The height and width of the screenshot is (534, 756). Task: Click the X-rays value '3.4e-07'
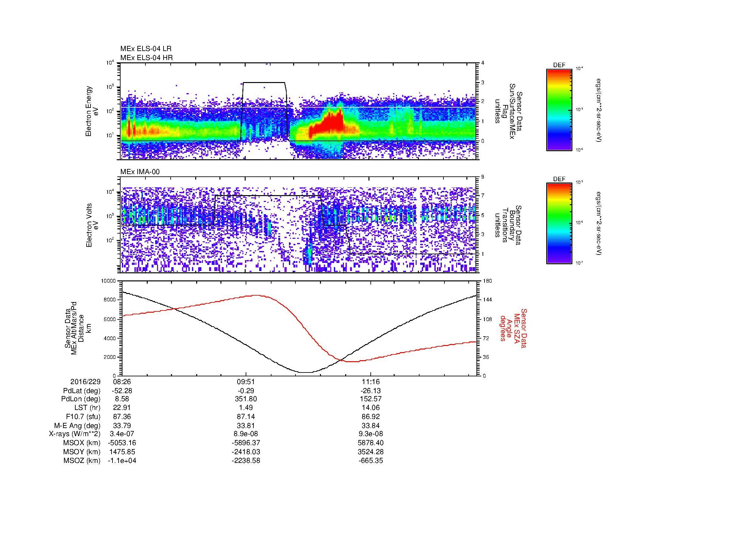[122, 434]
